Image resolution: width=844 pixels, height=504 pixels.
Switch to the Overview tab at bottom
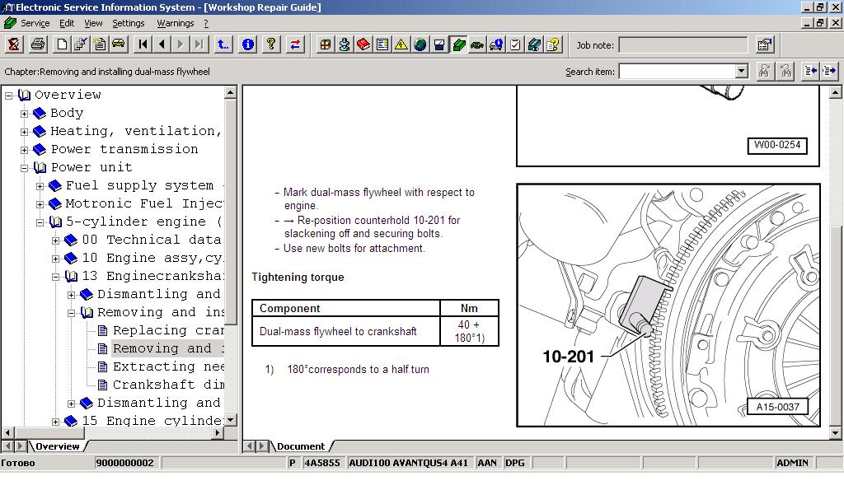point(57,446)
